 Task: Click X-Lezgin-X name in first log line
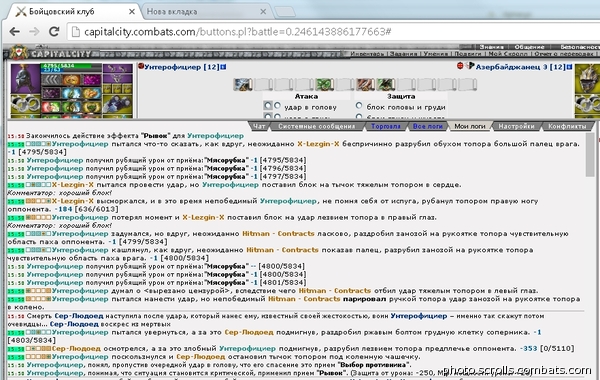point(318,144)
